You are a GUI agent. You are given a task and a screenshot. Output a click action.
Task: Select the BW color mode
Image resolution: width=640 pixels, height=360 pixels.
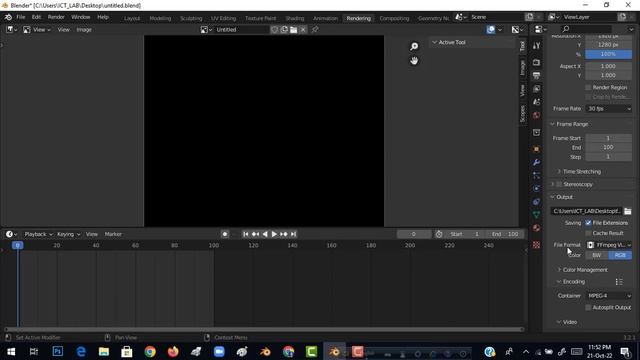pos(597,256)
